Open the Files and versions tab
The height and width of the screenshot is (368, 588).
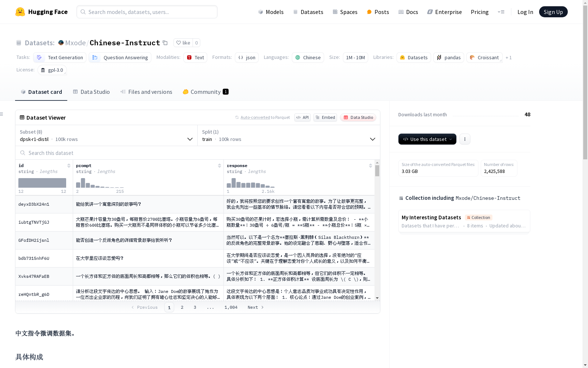(146, 92)
